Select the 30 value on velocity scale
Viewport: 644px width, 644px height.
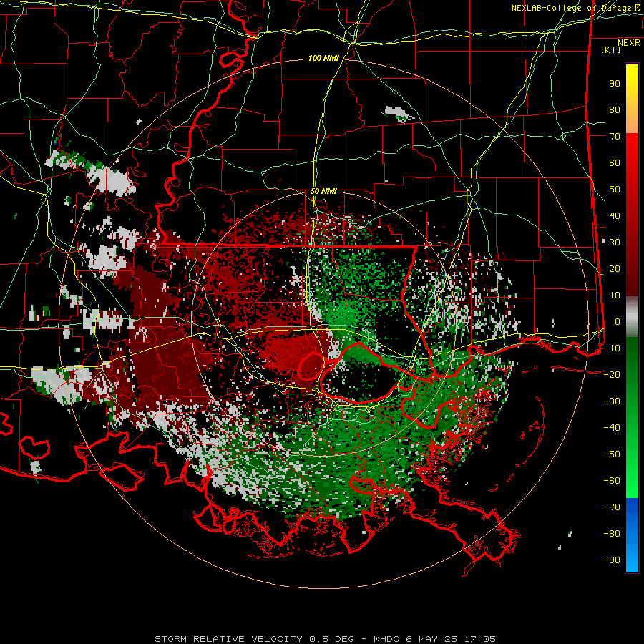click(615, 243)
